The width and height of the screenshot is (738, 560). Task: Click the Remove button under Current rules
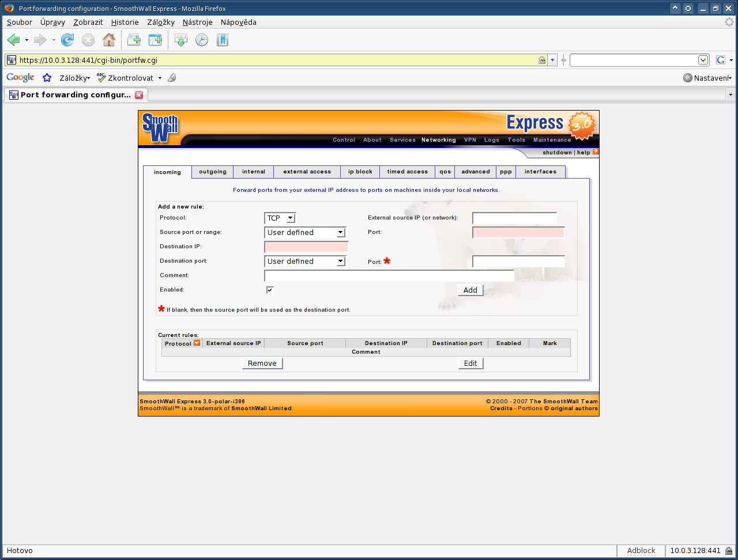pos(262,363)
